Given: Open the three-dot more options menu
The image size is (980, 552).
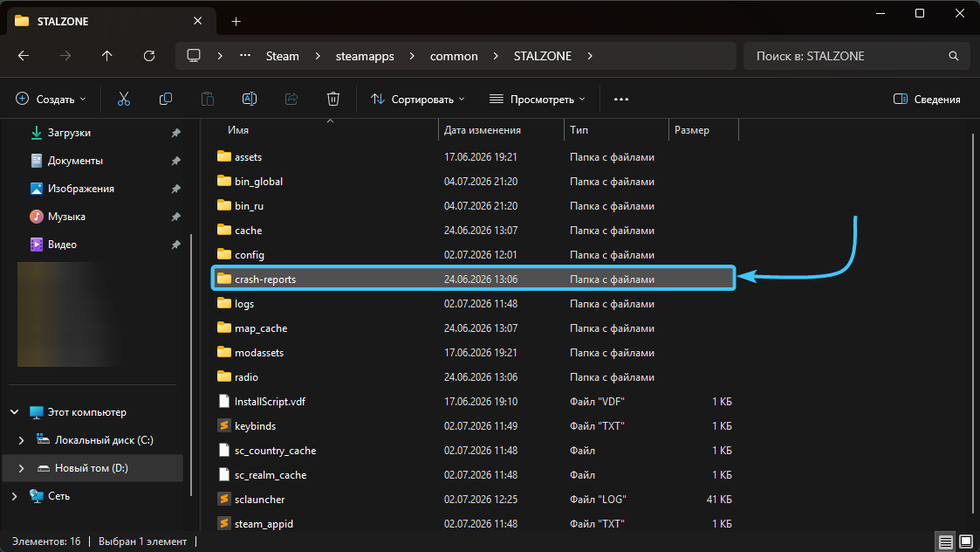Looking at the screenshot, I should pyautogui.click(x=620, y=99).
